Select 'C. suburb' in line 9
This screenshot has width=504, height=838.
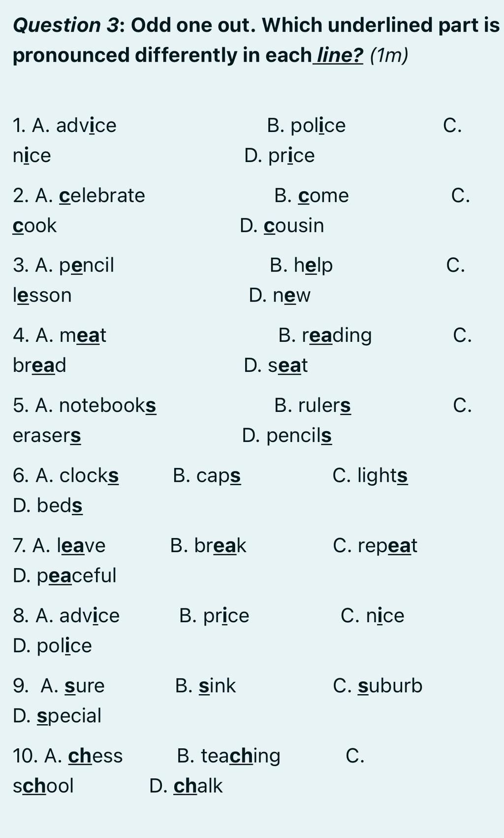[378, 685]
